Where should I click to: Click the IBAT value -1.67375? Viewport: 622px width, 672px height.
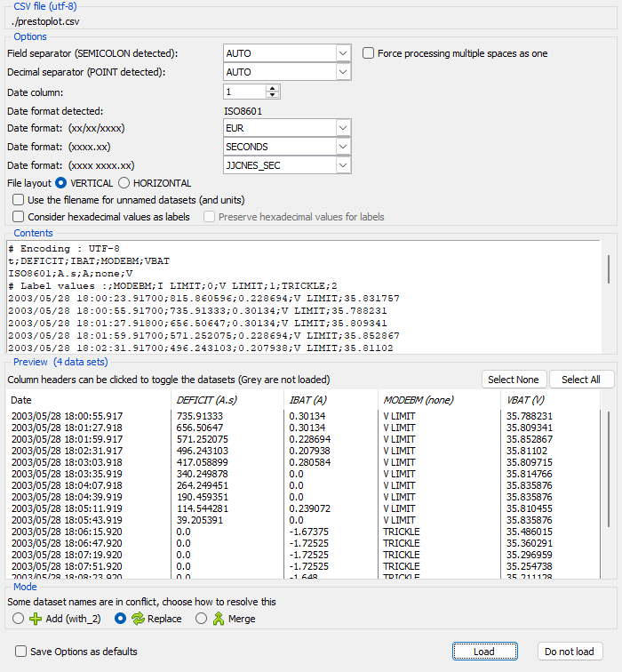point(308,532)
